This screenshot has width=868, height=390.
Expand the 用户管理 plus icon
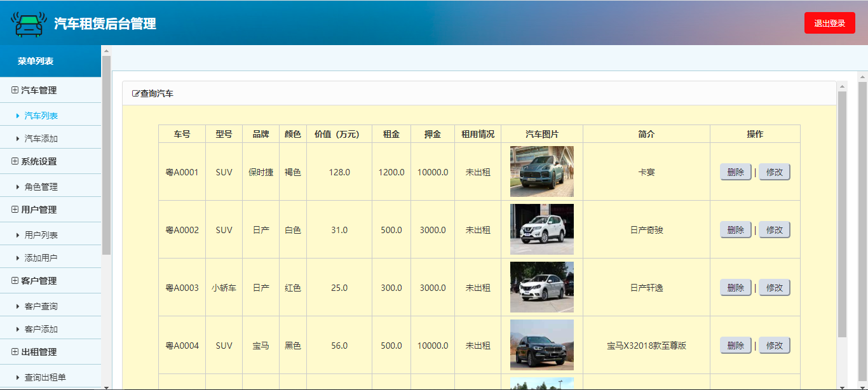[15, 210]
